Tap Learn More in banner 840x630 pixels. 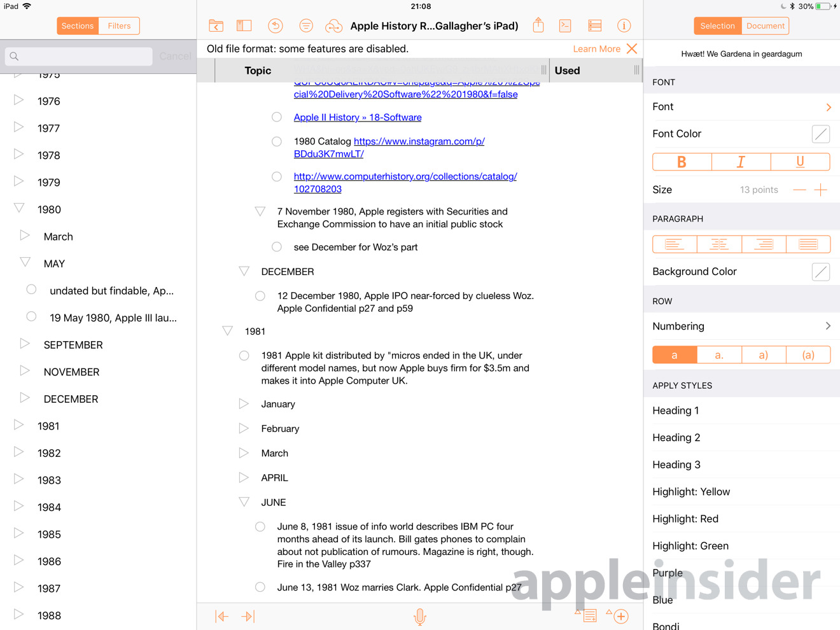pyautogui.click(x=596, y=49)
